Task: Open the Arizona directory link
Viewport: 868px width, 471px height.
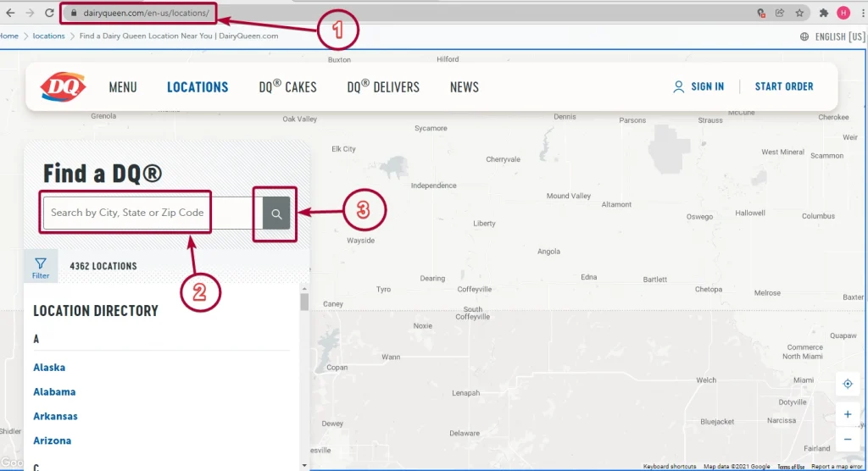Action: [x=52, y=441]
